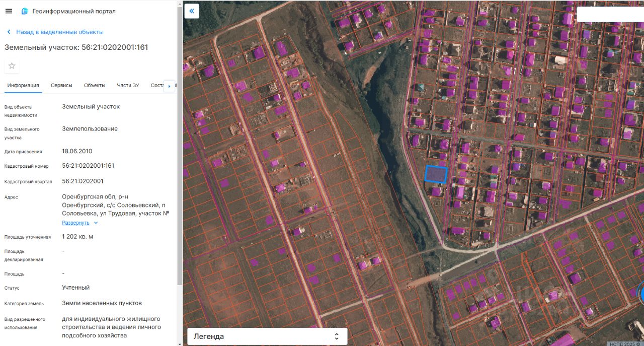Collapse the side panel with double-chevron button
Viewport: 644px width, 346px height.
point(192,11)
